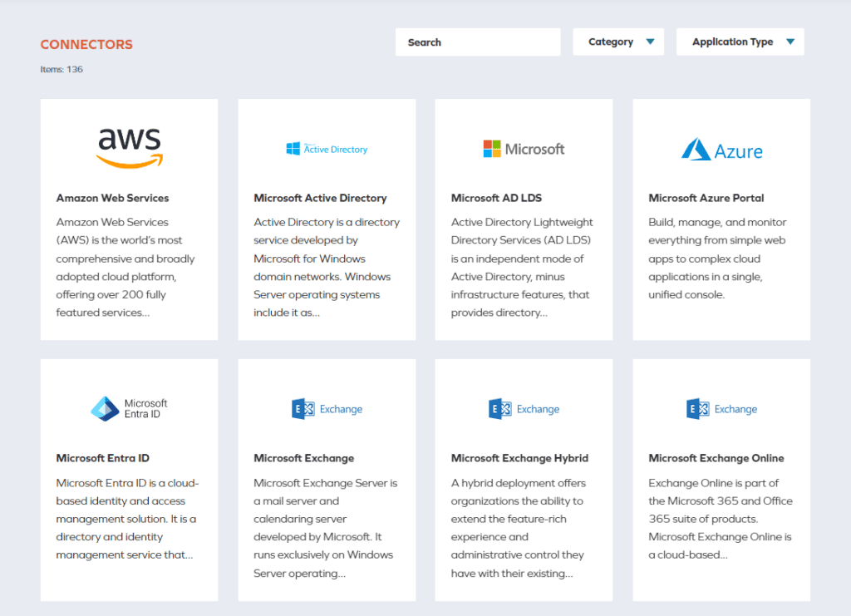Click the Active Directory Windows logo

tap(293, 149)
